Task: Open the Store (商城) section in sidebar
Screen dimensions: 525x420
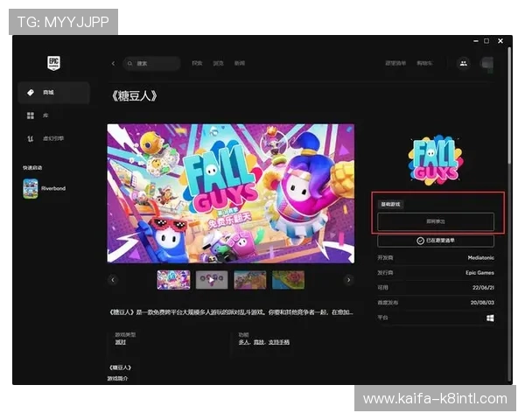Action: pyautogui.click(x=53, y=93)
